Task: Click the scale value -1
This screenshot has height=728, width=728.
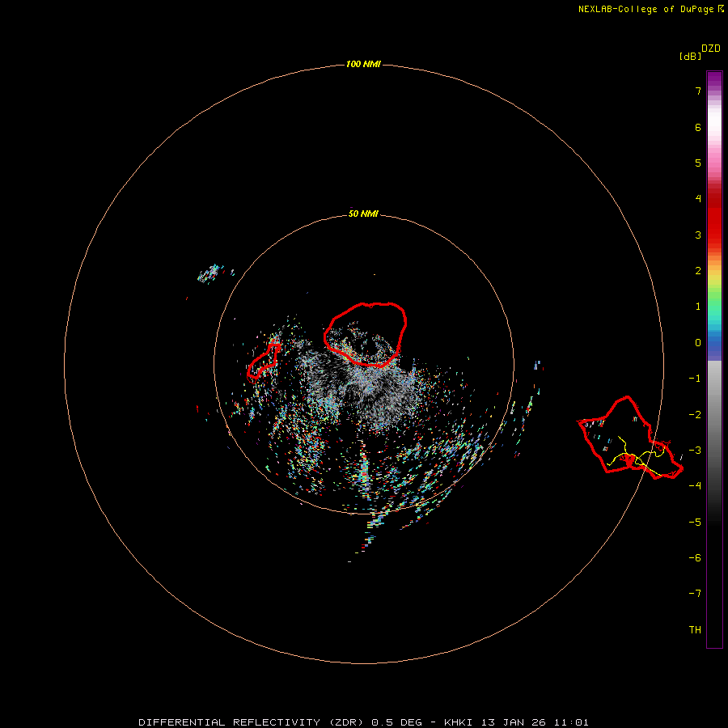Action: (x=695, y=379)
